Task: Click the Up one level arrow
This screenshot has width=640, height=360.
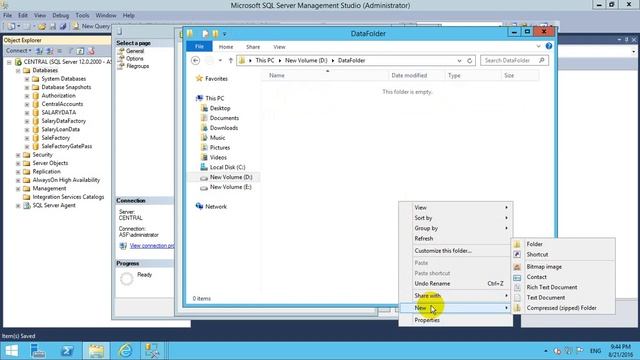Action: (231, 60)
